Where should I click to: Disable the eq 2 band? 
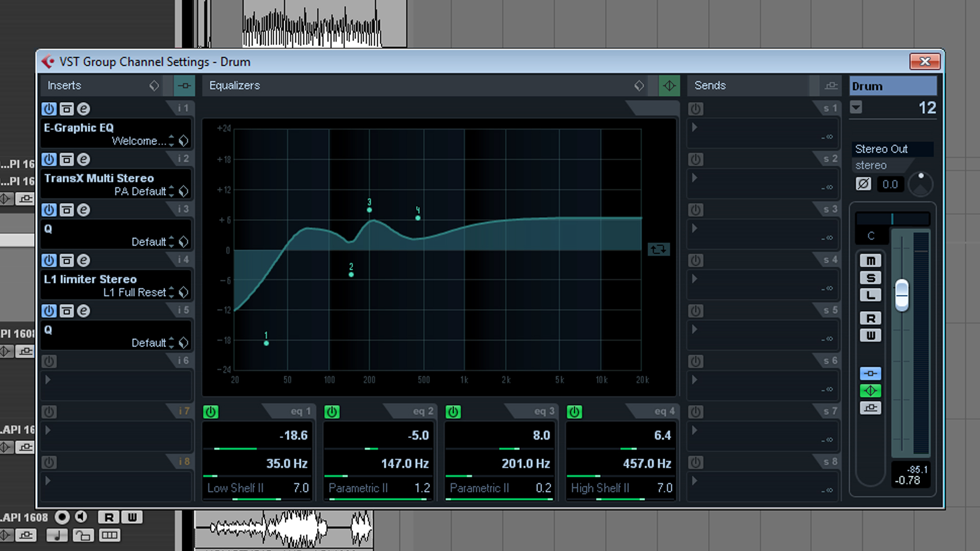[332, 412]
